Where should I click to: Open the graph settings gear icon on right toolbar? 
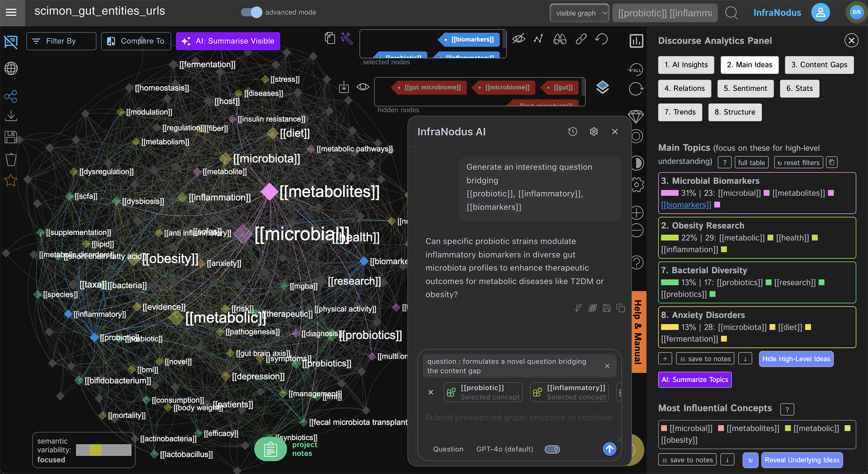click(x=637, y=184)
